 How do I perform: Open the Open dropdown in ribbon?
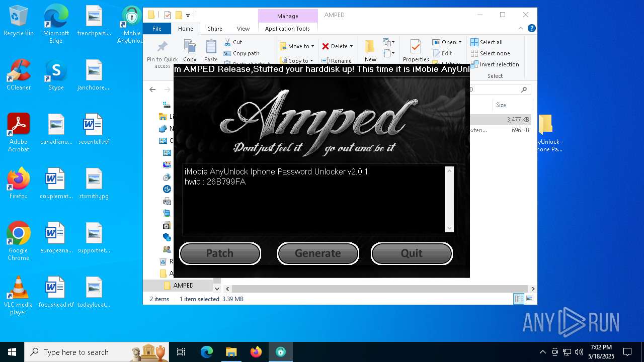pos(447,42)
